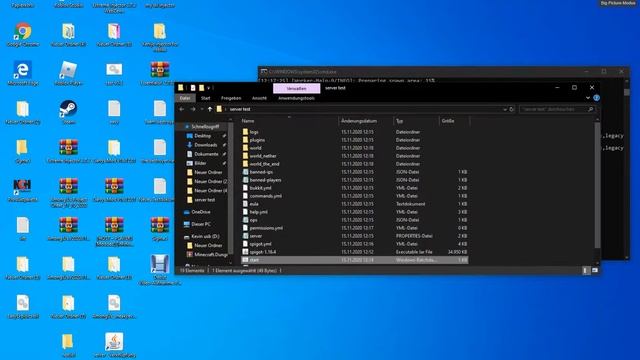This screenshot has width=640, height=360.
Task: Select OneDrive in the navigation pane
Action: 201,212
